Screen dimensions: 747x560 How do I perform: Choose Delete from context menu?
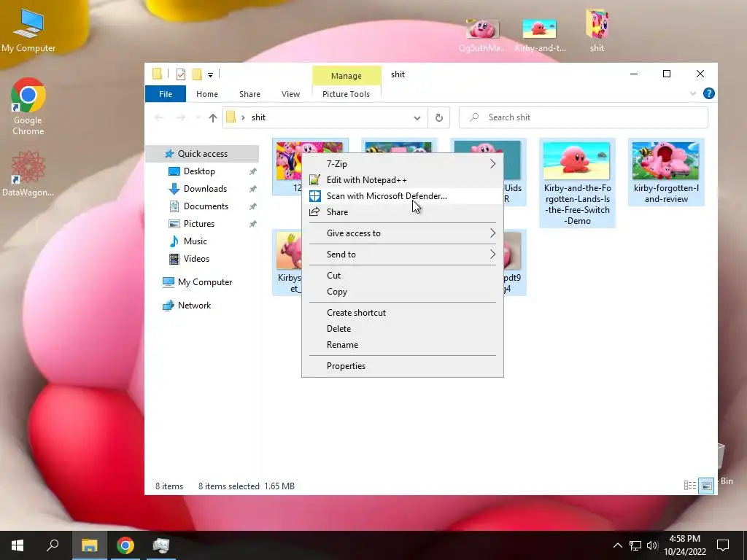403,329
